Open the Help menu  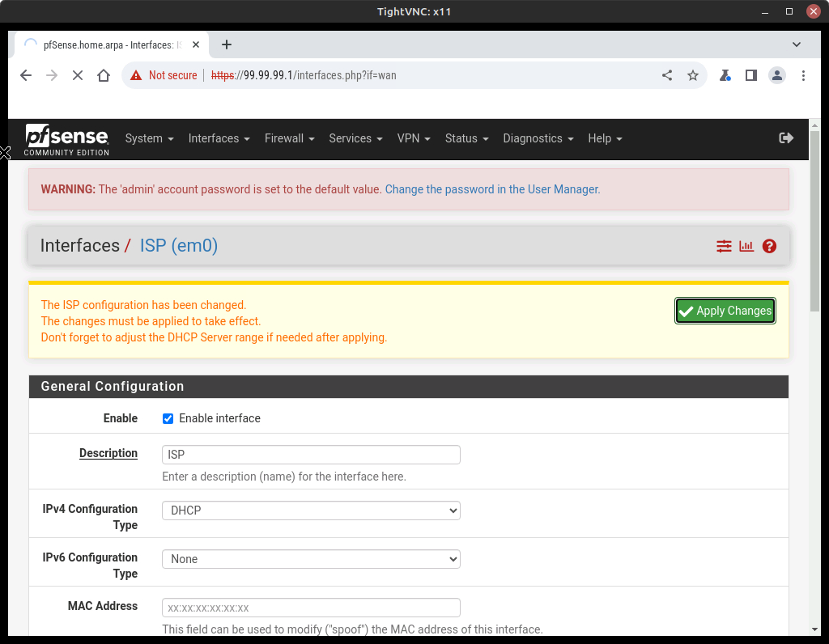(605, 138)
